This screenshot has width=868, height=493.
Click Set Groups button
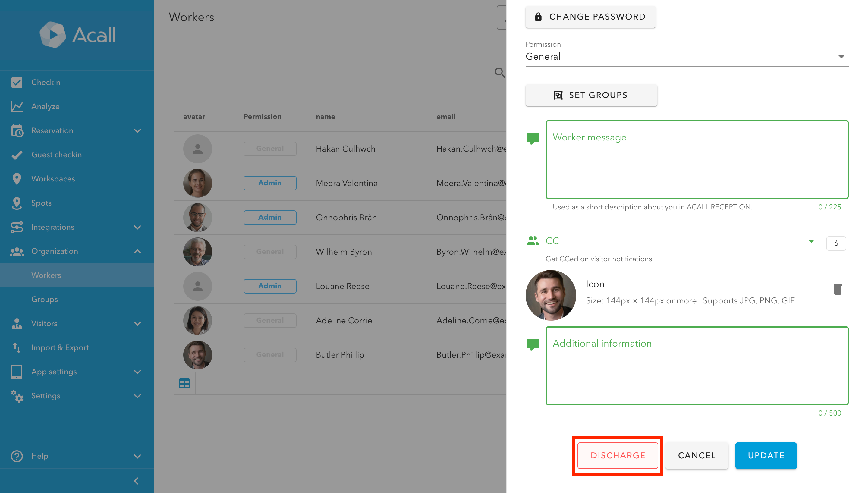591,95
